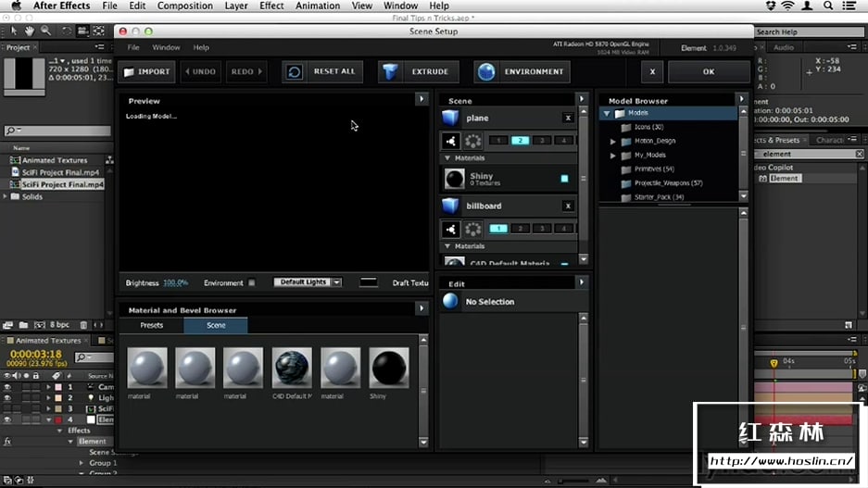Click the Extrude button

[419, 72]
